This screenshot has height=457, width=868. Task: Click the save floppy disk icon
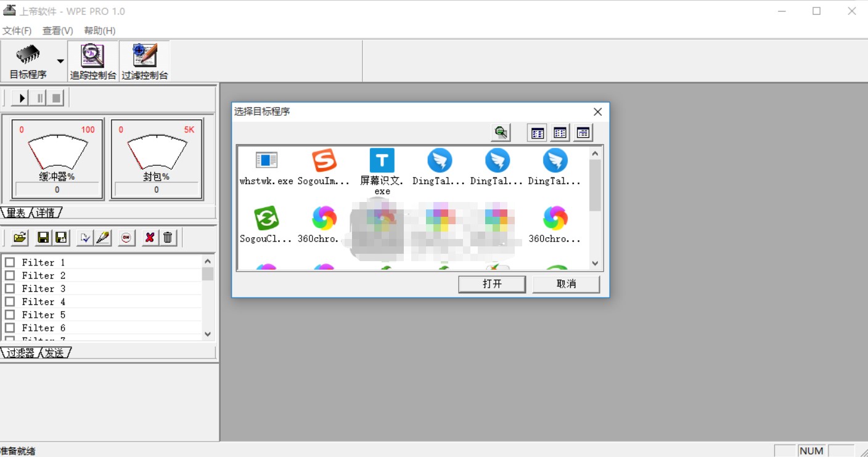(x=43, y=238)
